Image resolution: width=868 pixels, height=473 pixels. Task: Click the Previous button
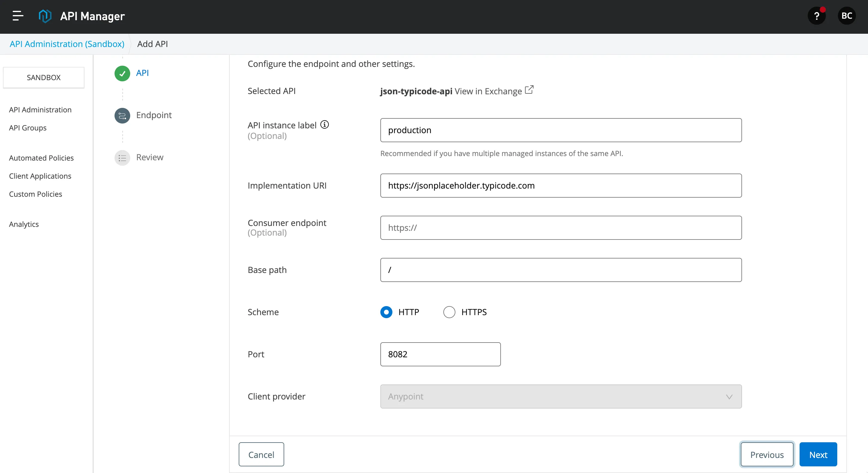[x=767, y=454]
